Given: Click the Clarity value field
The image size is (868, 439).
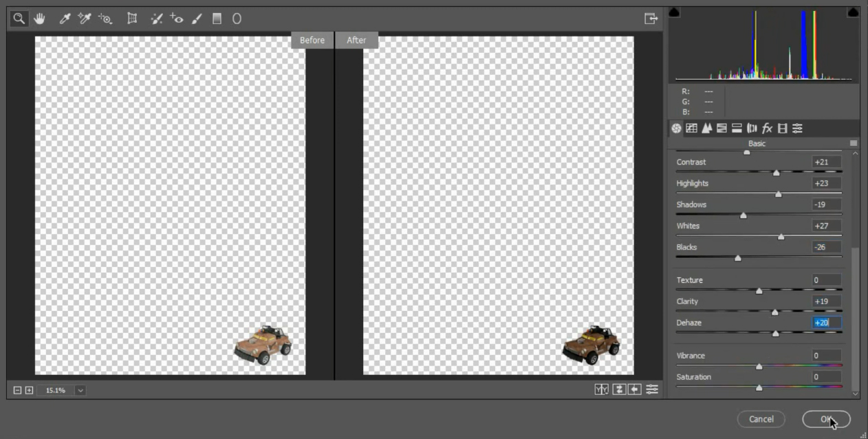Looking at the screenshot, I should [826, 302].
